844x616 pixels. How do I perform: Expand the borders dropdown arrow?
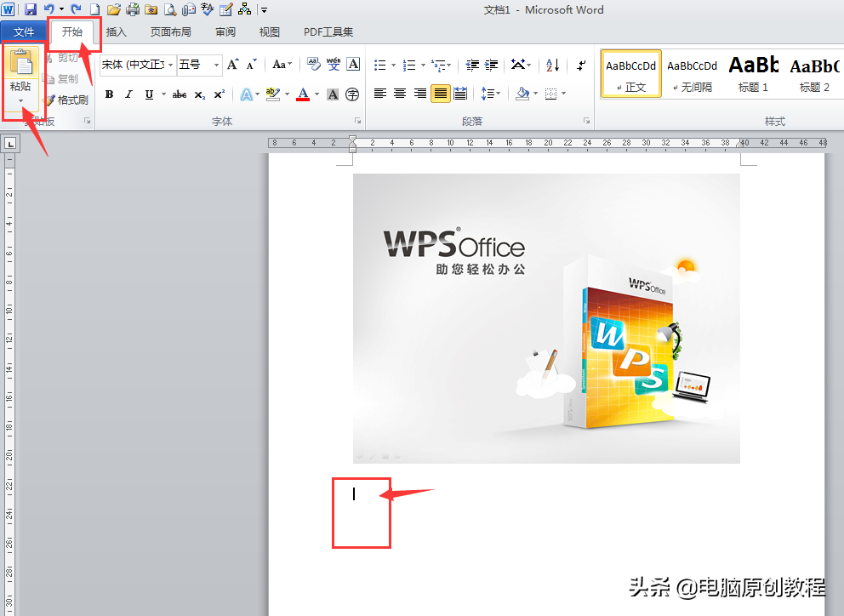[563, 94]
